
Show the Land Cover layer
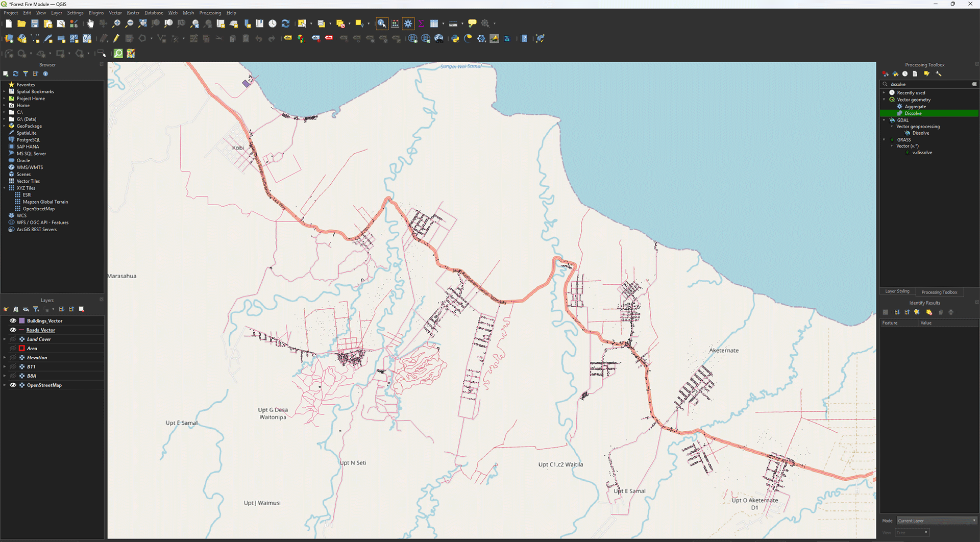coord(13,339)
